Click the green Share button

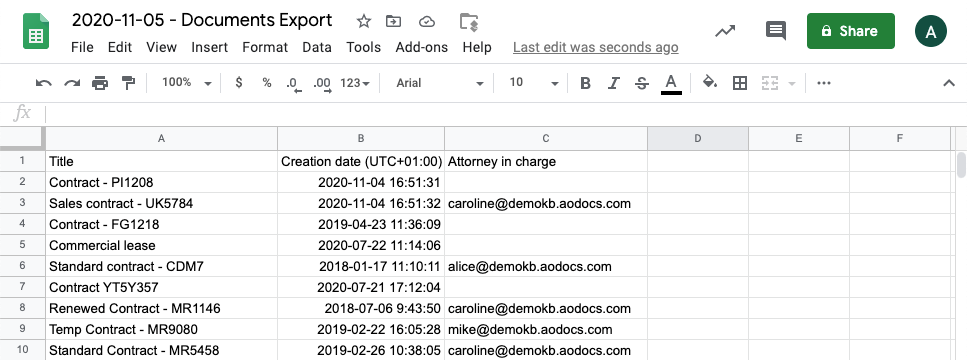[850, 31]
